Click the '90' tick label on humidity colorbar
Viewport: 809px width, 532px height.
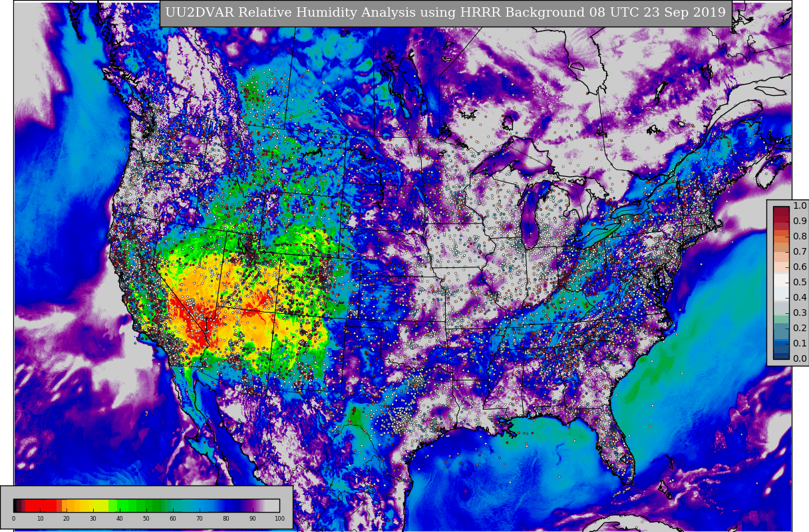point(253,519)
